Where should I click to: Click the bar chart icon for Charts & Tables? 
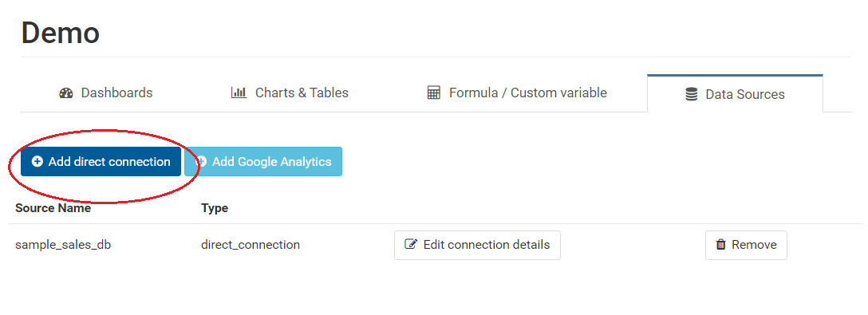239,93
